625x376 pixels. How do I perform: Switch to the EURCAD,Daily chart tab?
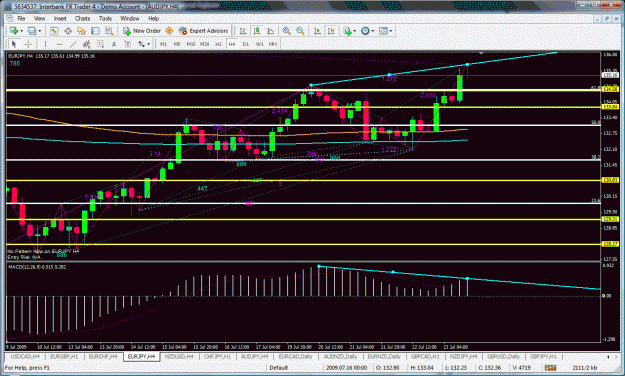coord(295,356)
